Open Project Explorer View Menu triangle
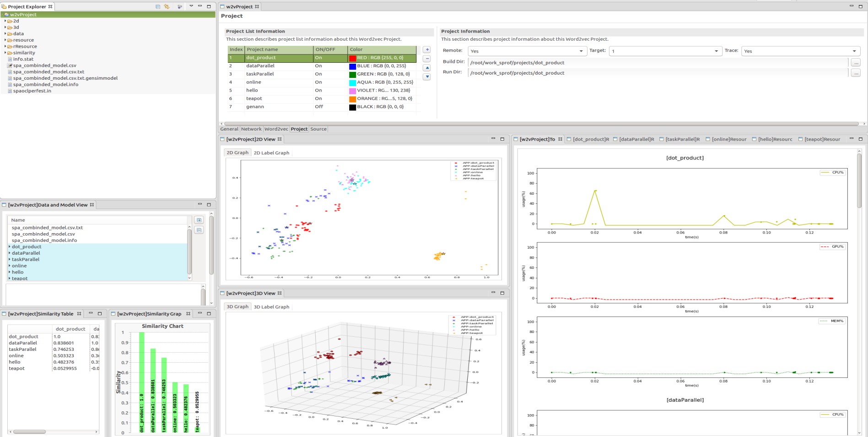The width and height of the screenshot is (868, 437). (191, 6)
